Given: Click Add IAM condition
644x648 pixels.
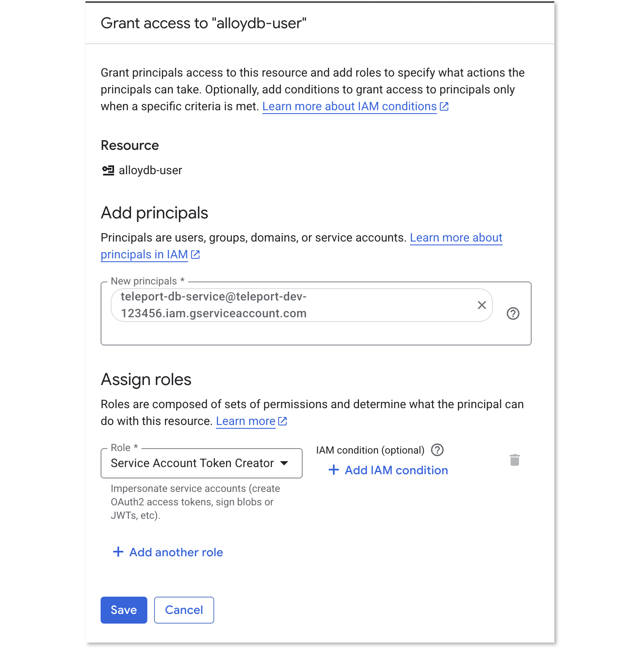Looking at the screenshot, I should pos(396,470).
